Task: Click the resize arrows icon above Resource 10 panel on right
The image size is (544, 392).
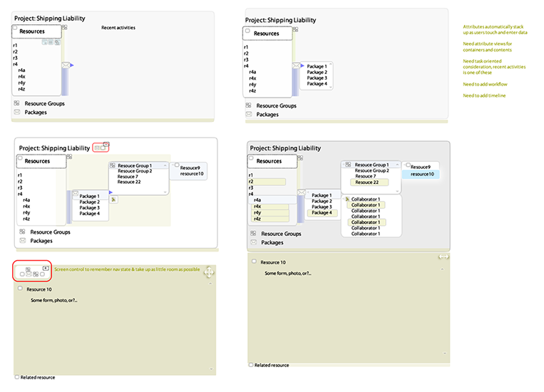Action: click(x=443, y=257)
